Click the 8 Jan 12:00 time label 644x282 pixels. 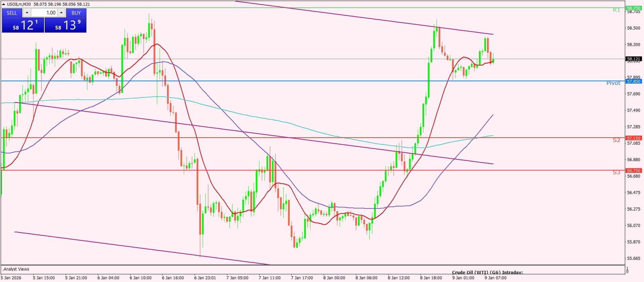point(399,278)
